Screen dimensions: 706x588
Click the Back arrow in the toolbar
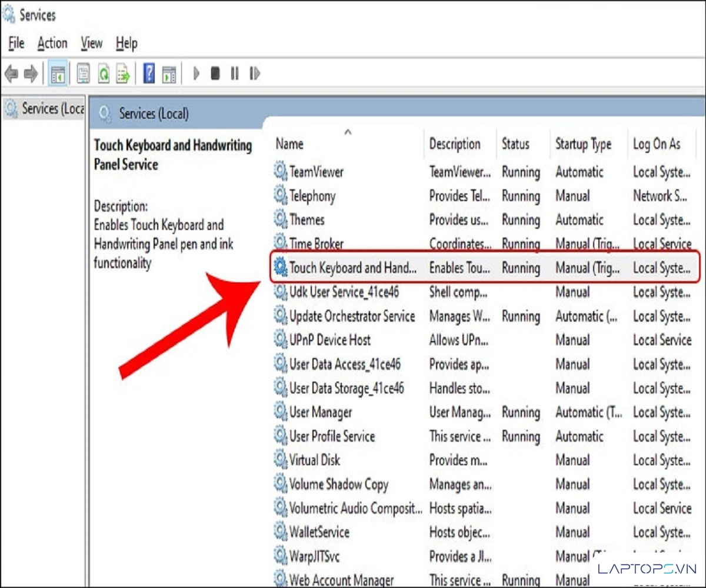click(x=11, y=74)
